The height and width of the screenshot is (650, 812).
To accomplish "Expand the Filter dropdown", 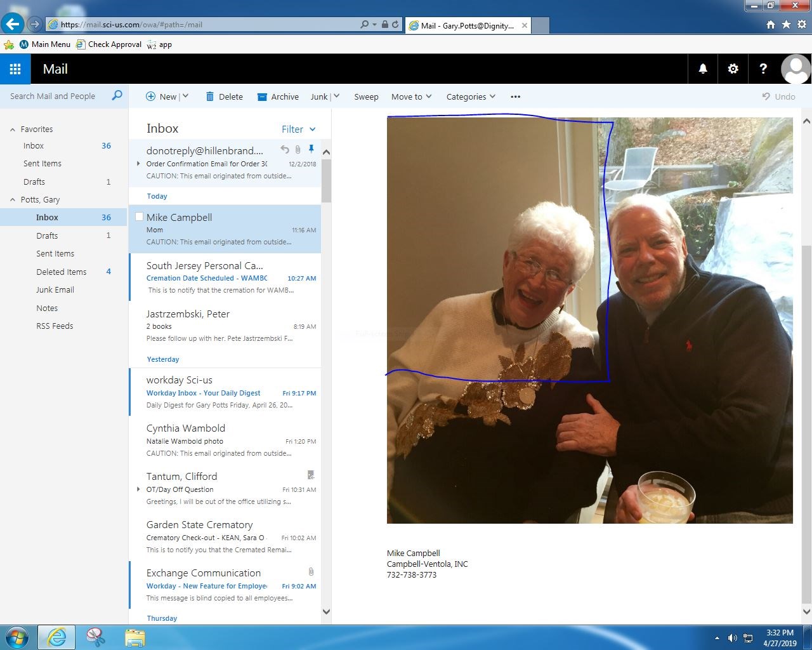I will 298,129.
